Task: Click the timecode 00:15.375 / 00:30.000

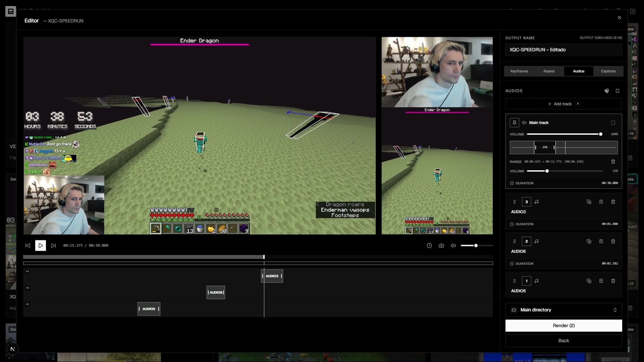Action: (86, 246)
